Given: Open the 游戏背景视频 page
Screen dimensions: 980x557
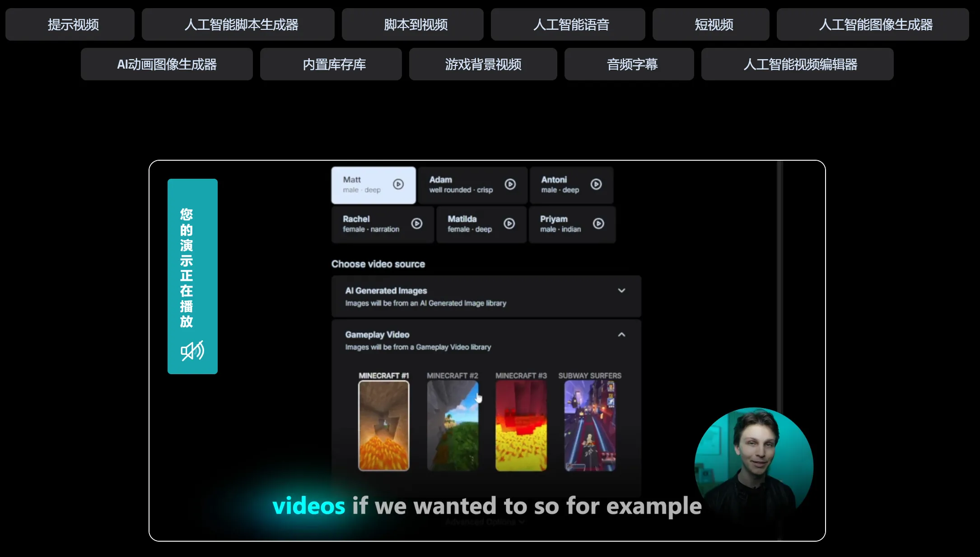Looking at the screenshot, I should tap(483, 64).
